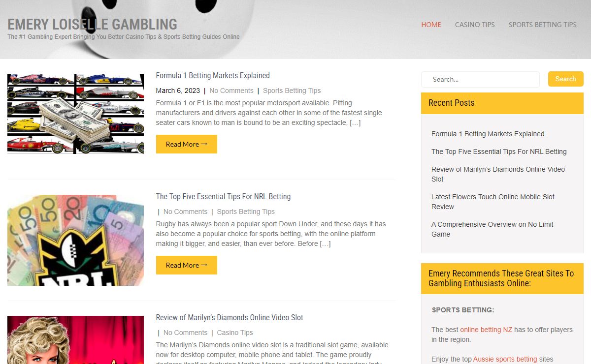Read More for Formula 1 post
Image resolution: width=591 pixels, height=364 pixels.
coord(186,144)
